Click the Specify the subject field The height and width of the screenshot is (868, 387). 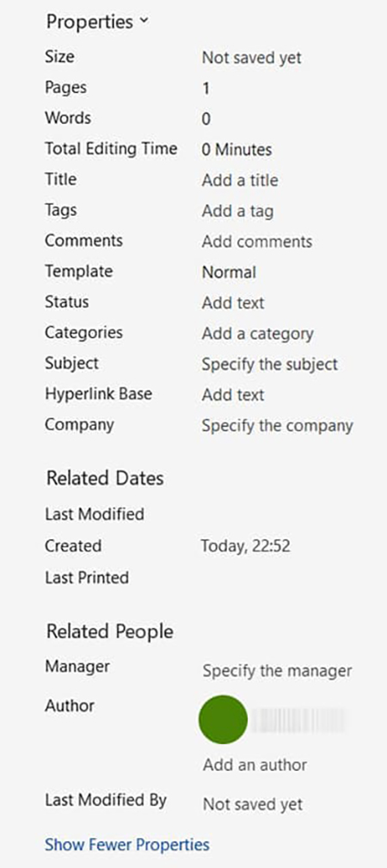pos(270,364)
